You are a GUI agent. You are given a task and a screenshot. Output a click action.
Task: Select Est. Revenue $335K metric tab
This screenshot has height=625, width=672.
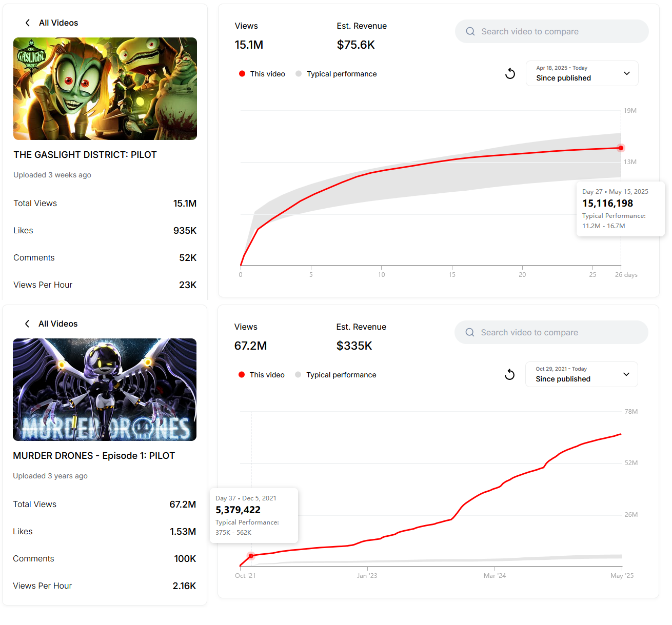tap(361, 337)
